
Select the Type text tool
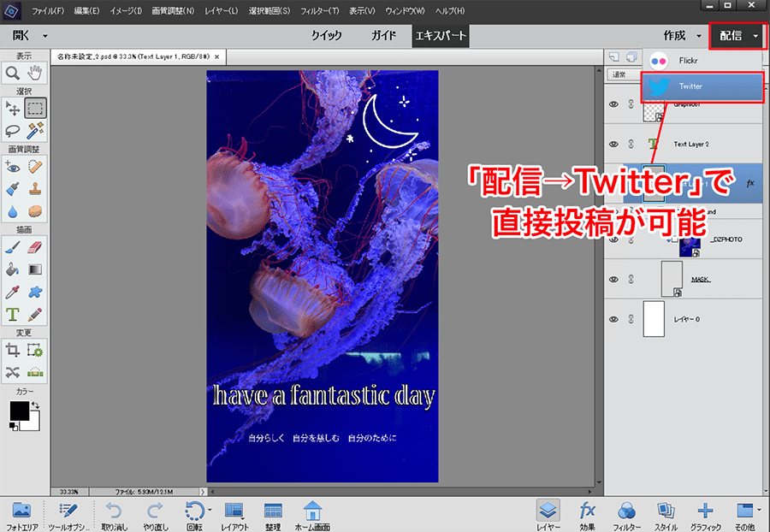(x=12, y=314)
